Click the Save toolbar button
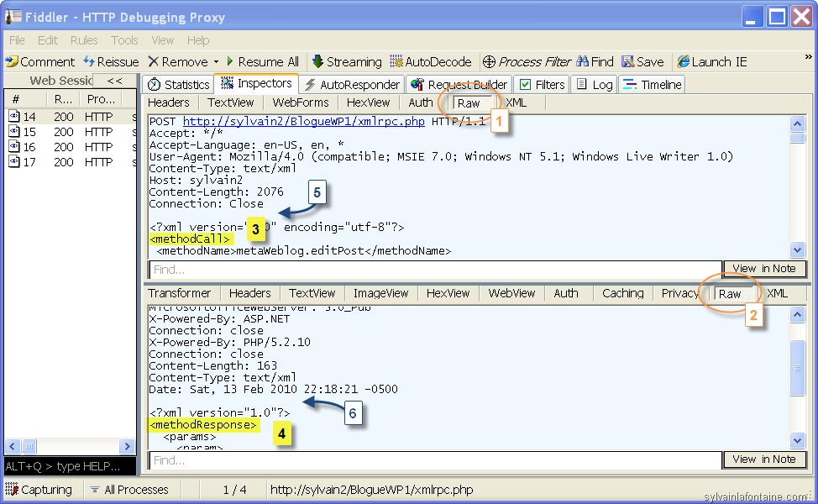The width and height of the screenshot is (818, 504). tap(642, 62)
